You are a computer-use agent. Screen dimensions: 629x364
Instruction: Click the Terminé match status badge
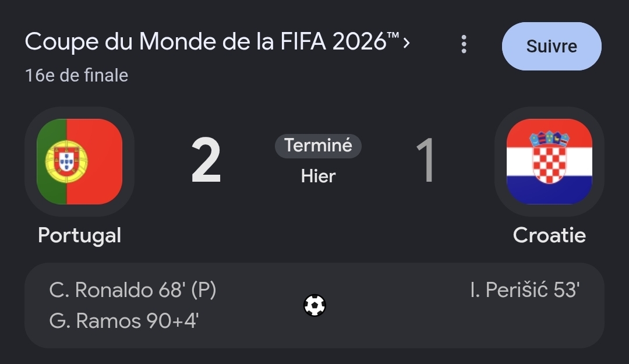click(x=318, y=146)
